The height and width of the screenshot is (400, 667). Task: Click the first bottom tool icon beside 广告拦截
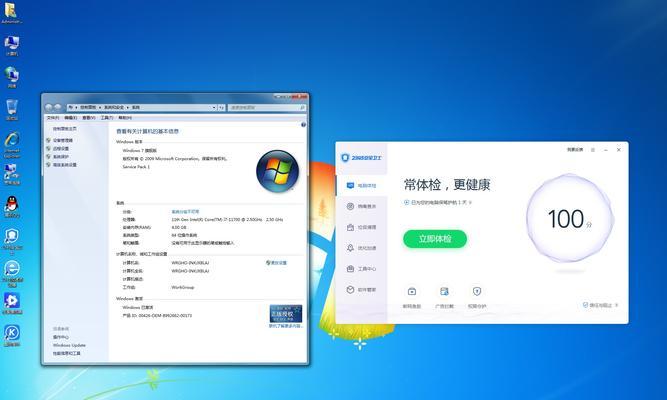point(412,291)
